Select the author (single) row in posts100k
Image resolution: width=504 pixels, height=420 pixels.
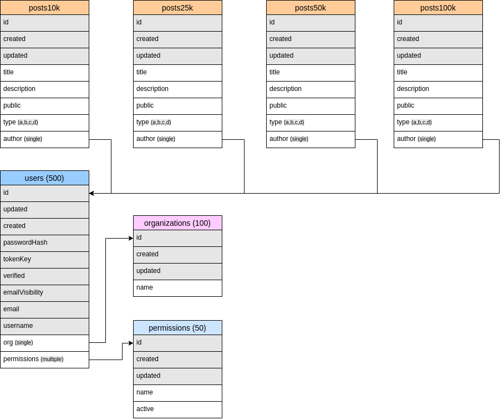pos(438,139)
